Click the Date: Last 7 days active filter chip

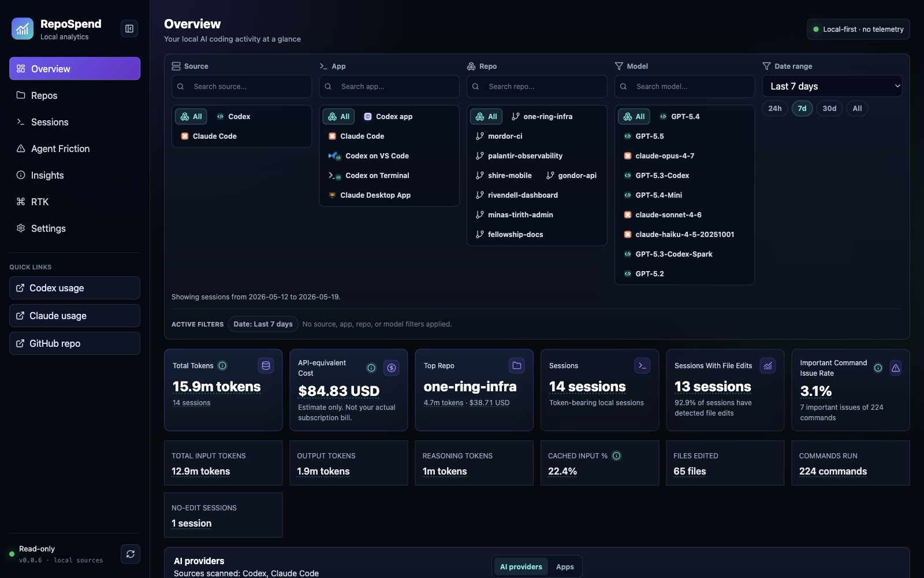coord(263,324)
